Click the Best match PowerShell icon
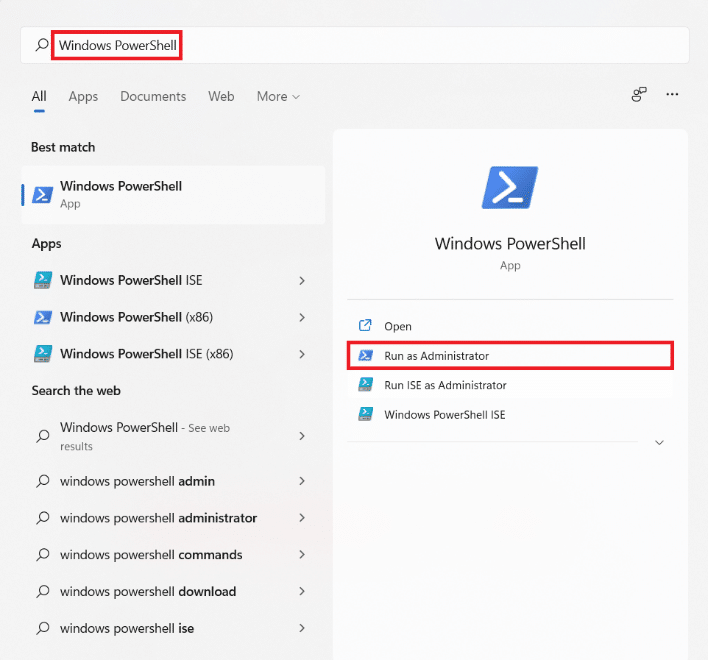Screen dimensions: 708x660 [x=43, y=195]
